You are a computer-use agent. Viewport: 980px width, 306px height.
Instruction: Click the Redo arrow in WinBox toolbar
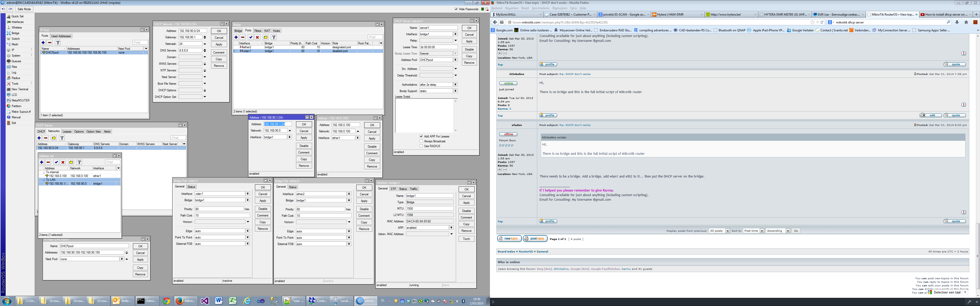[10, 9]
